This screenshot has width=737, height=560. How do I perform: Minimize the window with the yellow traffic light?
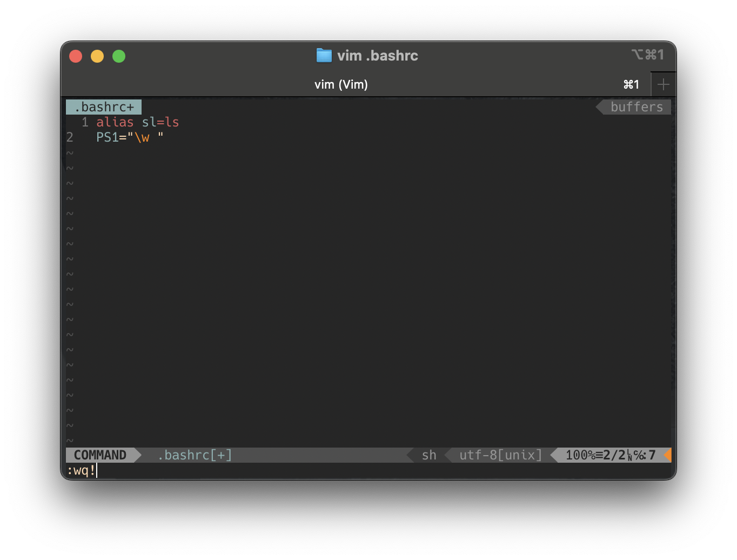pos(97,56)
